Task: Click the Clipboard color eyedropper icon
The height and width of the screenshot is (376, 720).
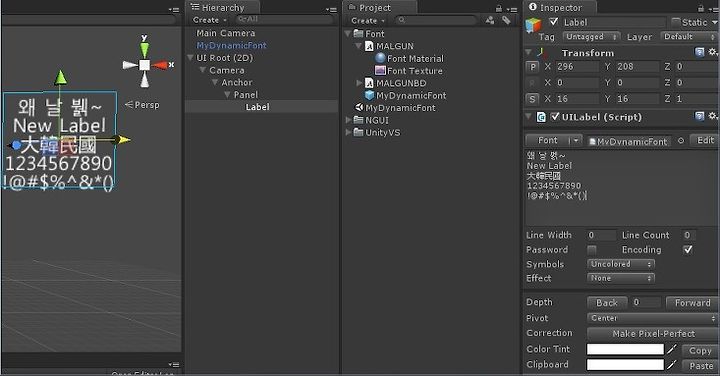Action: pyautogui.click(x=672, y=365)
